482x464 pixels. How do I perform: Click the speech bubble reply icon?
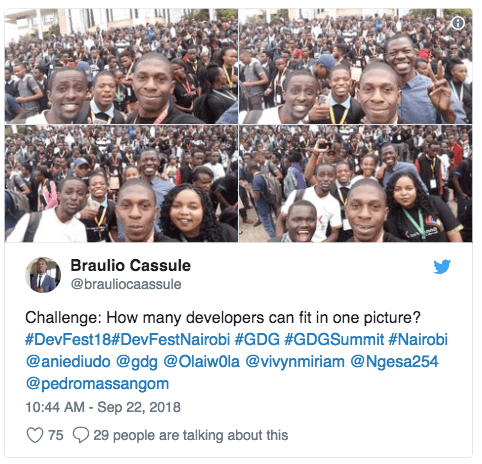(81, 435)
